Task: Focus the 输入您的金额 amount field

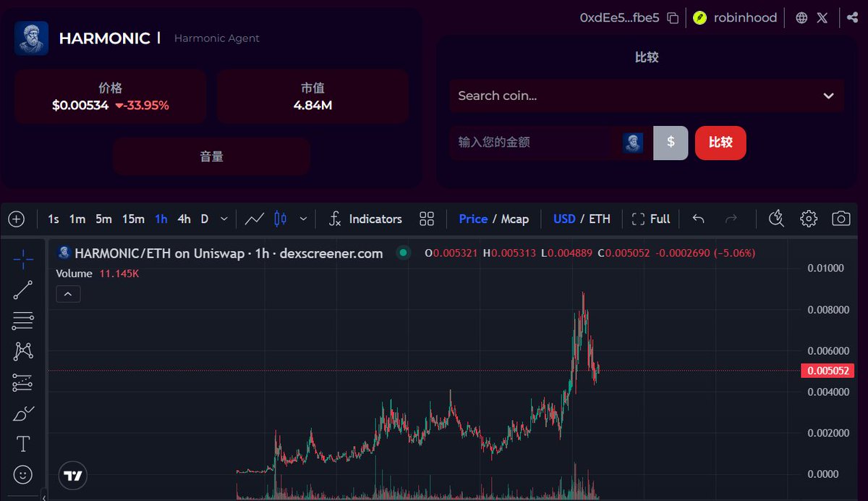Action: click(x=535, y=143)
